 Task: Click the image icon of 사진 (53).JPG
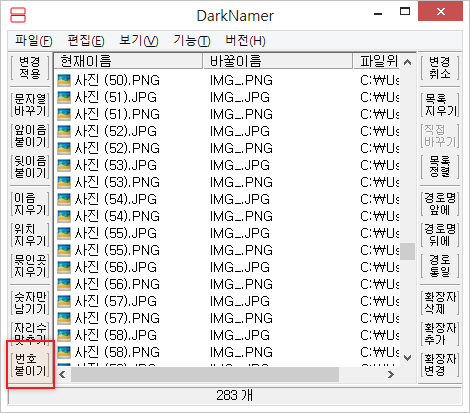pos(64,165)
